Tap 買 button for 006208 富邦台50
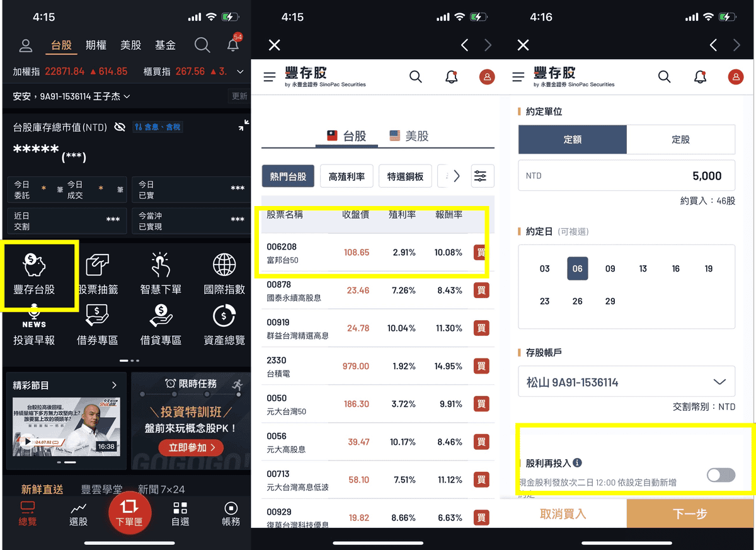The image size is (756, 550). click(x=481, y=253)
